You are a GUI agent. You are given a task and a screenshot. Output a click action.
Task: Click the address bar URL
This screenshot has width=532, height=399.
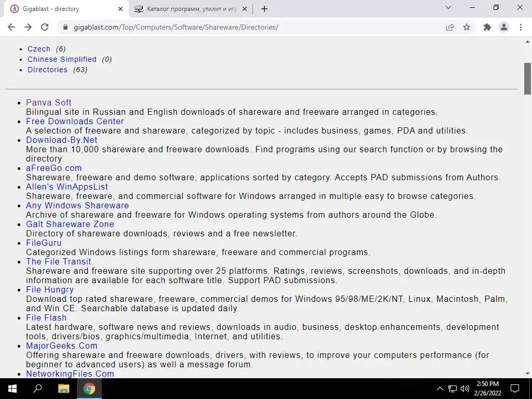click(176, 27)
